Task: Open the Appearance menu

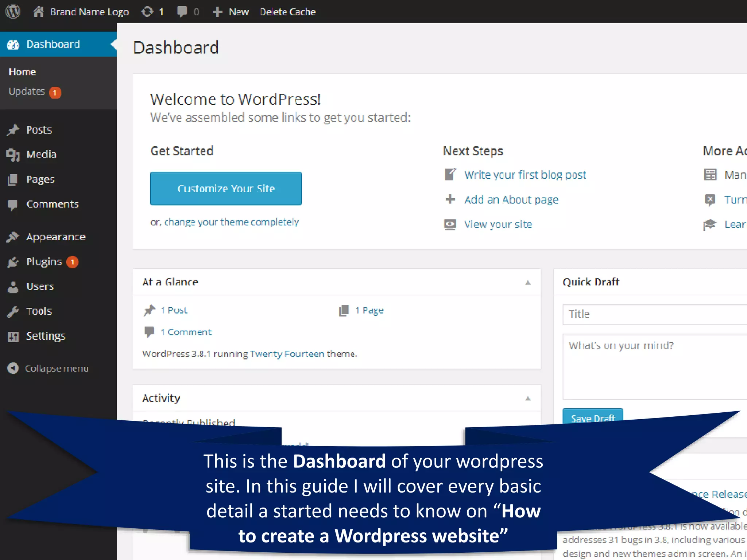Action: pyautogui.click(x=56, y=237)
